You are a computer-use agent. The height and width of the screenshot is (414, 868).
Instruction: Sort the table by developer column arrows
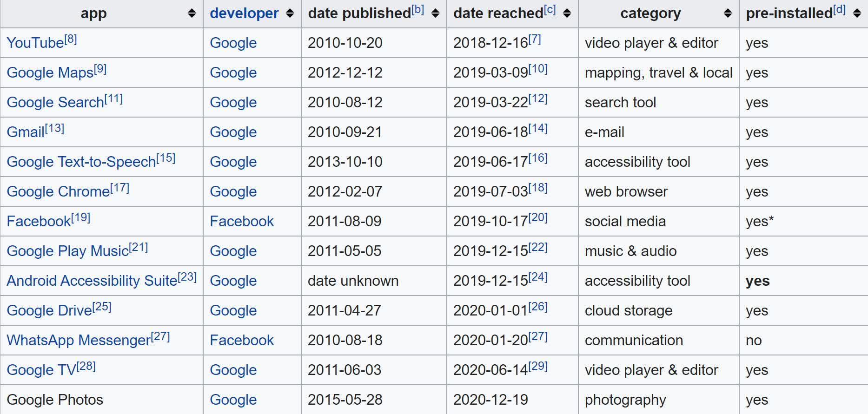[290, 13]
